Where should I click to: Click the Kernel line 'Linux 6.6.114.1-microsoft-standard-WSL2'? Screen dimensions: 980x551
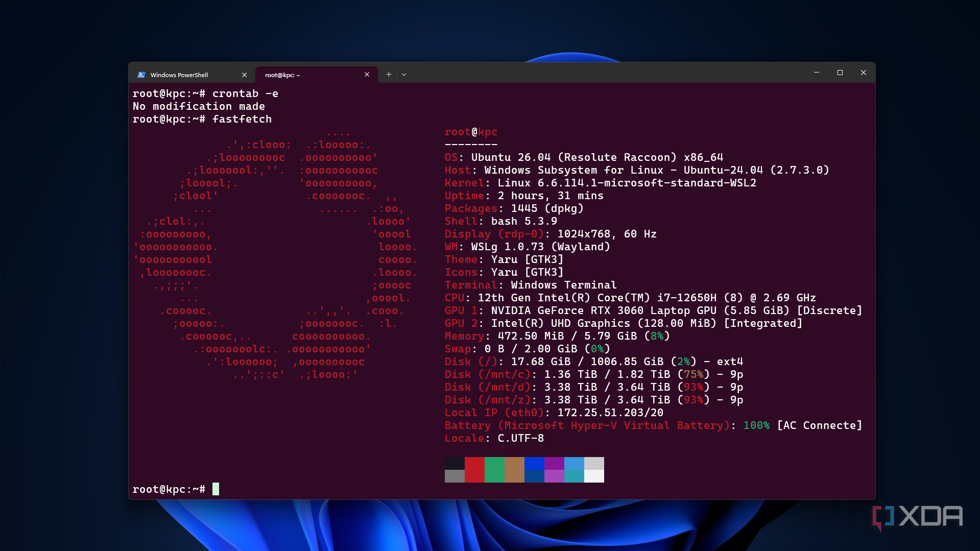(601, 183)
